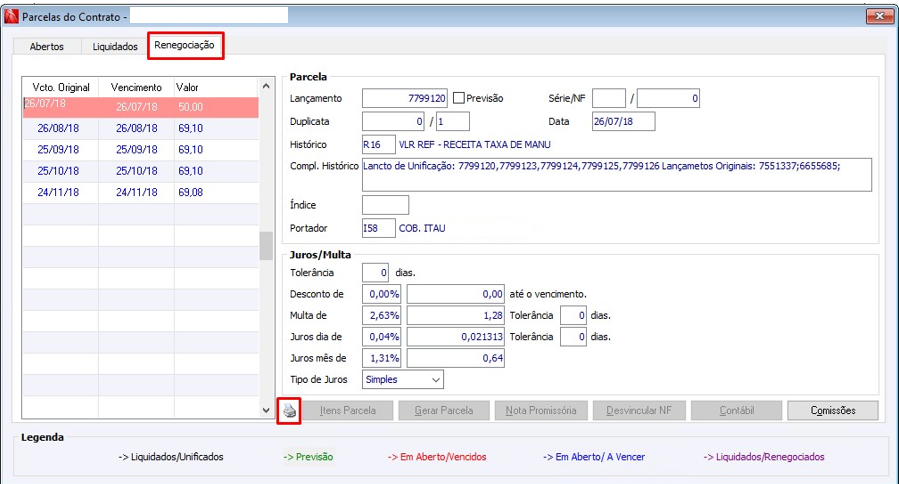The height and width of the screenshot is (484, 899).
Task: Click the Em Aberto/ A Vencer legend entry
Action: click(594, 457)
